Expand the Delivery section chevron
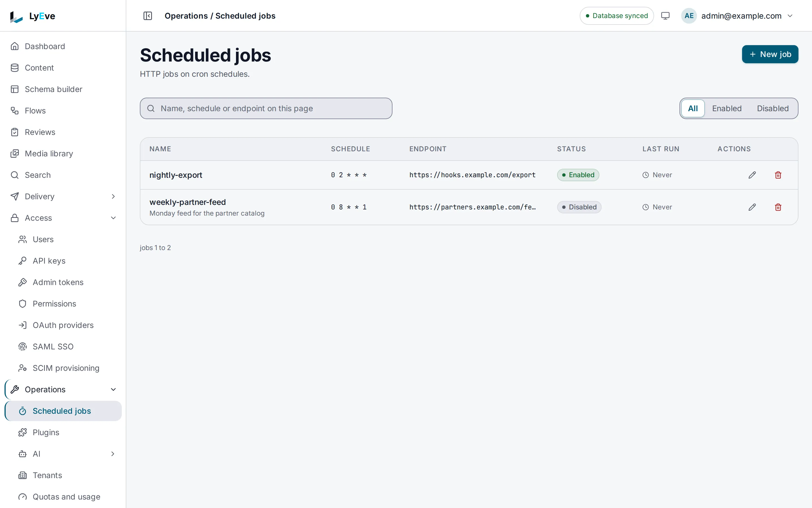 click(x=113, y=196)
